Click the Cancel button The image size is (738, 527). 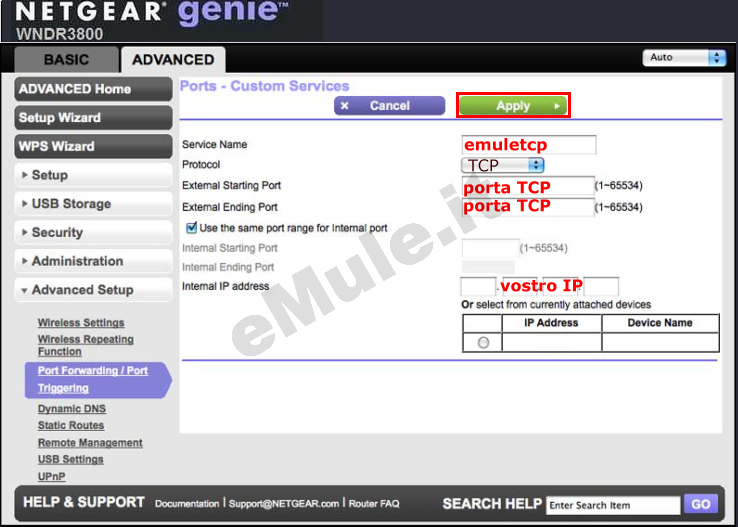click(390, 106)
